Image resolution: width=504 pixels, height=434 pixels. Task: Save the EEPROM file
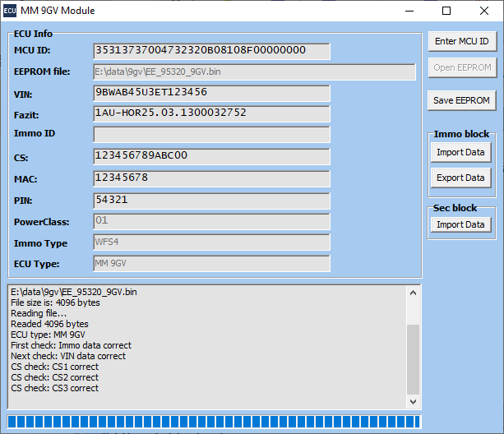click(462, 100)
